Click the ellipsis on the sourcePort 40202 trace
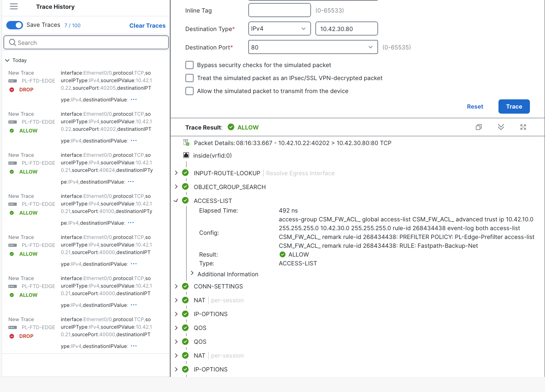This screenshot has width=545, height=392. tap(134, 141)
